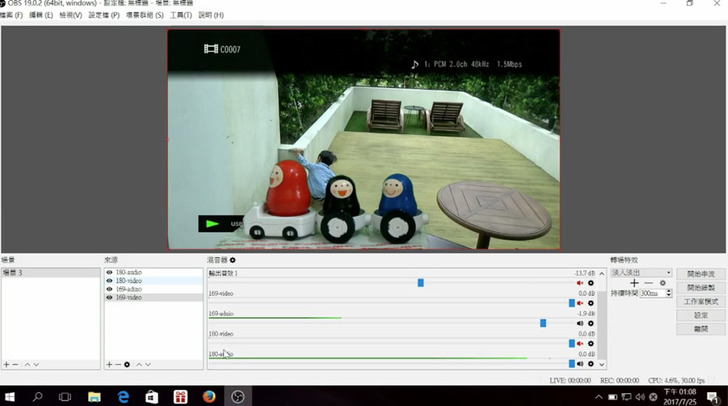Click the 180-audio volume slider handle
The width and height of the screenshot is (728, 406).
[x=572, y=364]
